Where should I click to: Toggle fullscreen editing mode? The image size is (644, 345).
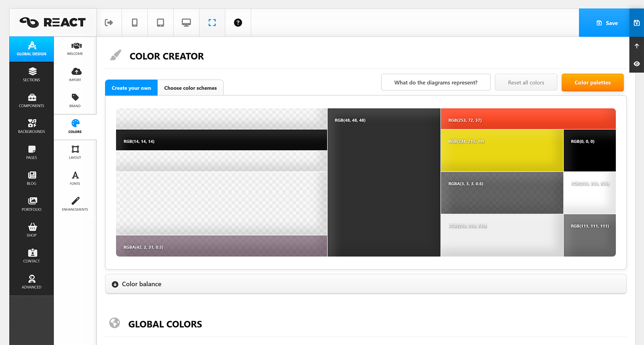(x=212, y=22)
